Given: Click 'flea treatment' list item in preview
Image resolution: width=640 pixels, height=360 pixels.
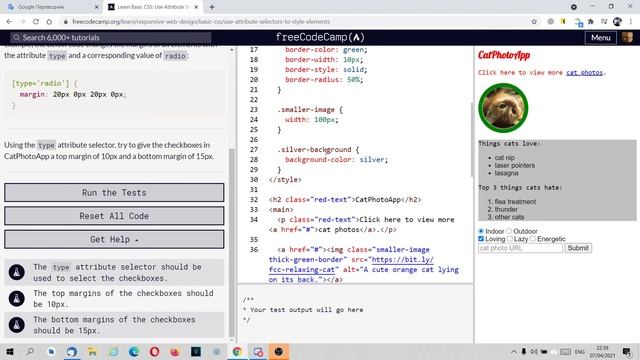Looking at the screenshot, I should point(515,202).
